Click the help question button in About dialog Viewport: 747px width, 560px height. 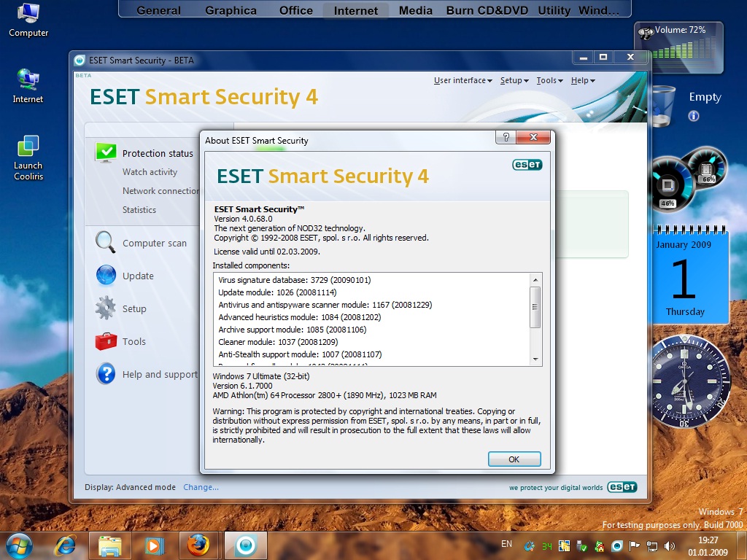[x=506, y=137]
